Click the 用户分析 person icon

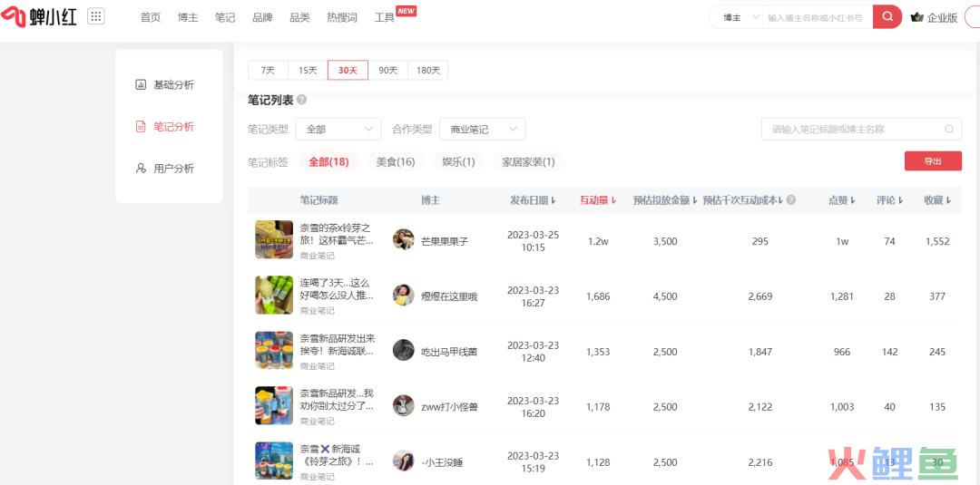click(x=141, y=168)
